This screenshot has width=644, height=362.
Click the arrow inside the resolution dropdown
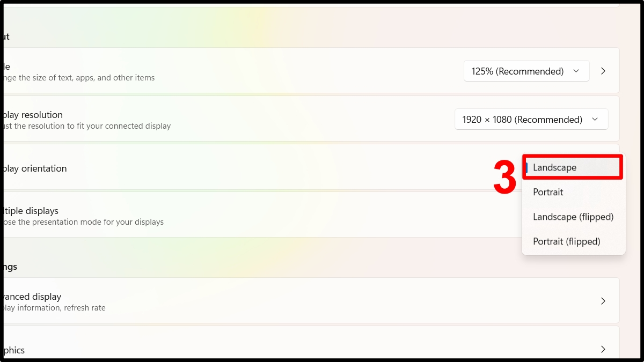tap(595, 120)
